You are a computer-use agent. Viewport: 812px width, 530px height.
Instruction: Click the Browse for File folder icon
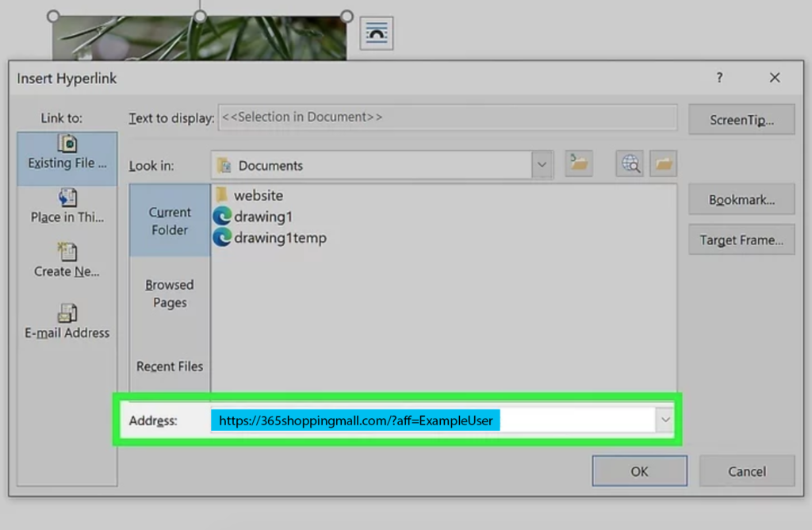(663, 164)
